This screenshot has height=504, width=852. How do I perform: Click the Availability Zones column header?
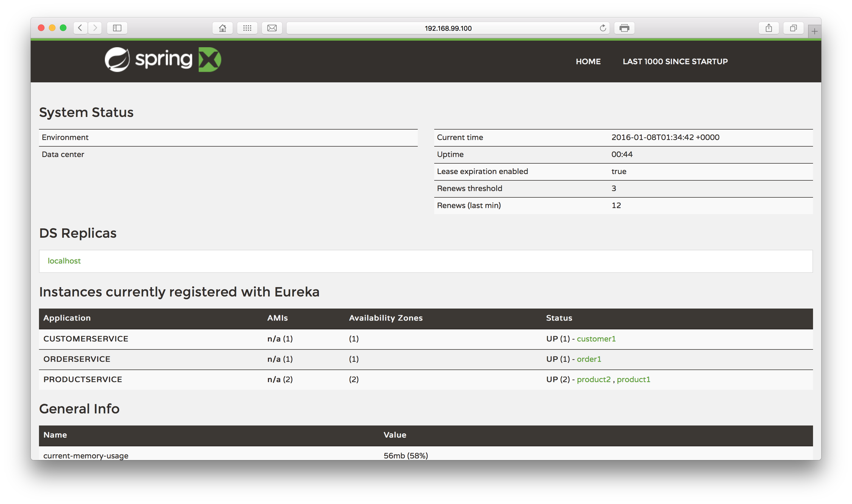click(386, 318)
